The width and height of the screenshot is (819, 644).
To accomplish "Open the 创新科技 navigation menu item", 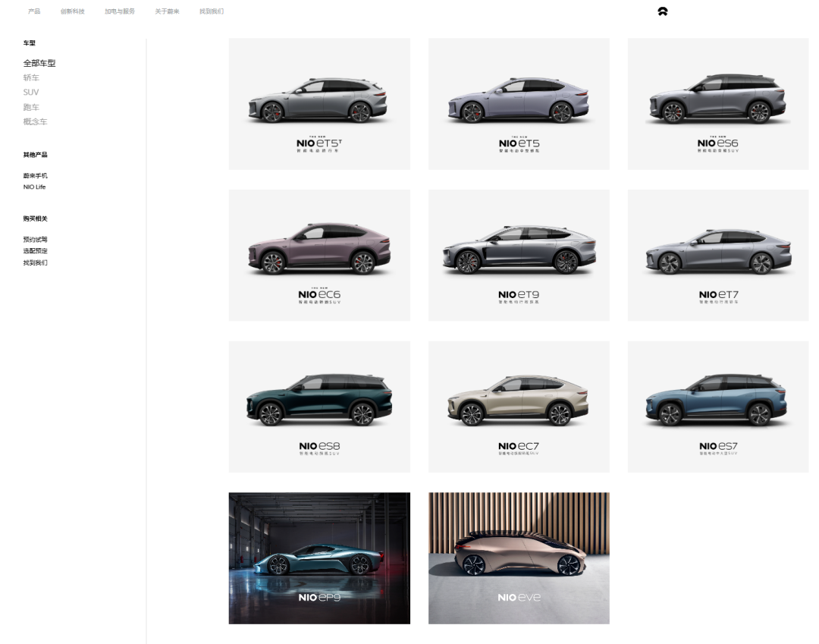I will pyautogui.click(x=73, y=11).
